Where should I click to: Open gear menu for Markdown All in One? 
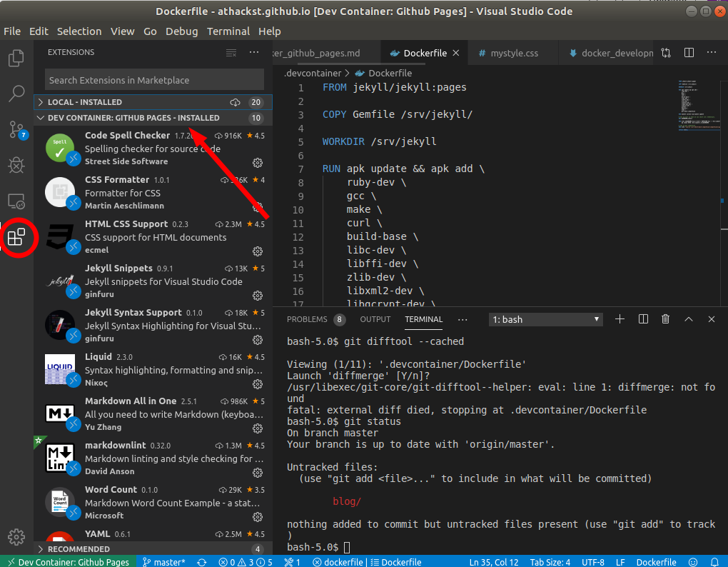(x=258, y=428)
